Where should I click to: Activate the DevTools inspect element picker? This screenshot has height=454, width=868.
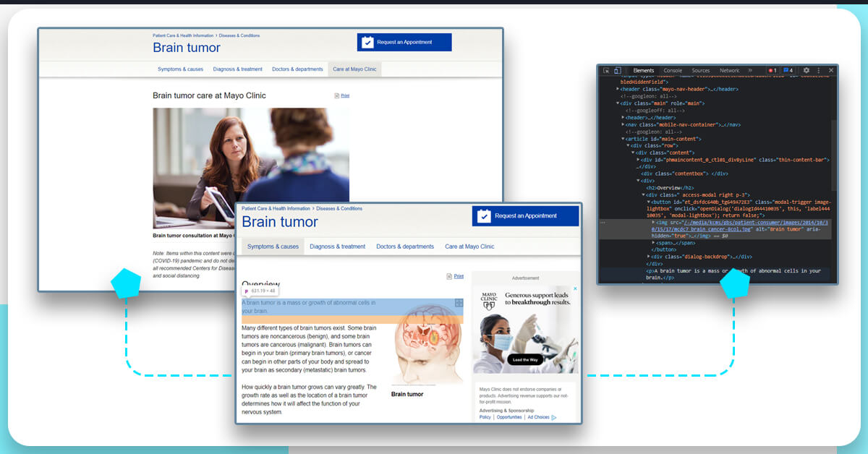(606, 70)
